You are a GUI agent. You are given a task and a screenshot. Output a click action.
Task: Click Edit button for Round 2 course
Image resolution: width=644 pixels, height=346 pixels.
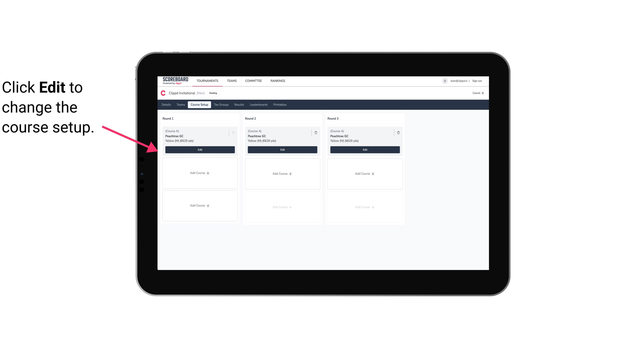click(x=282, y=150)
